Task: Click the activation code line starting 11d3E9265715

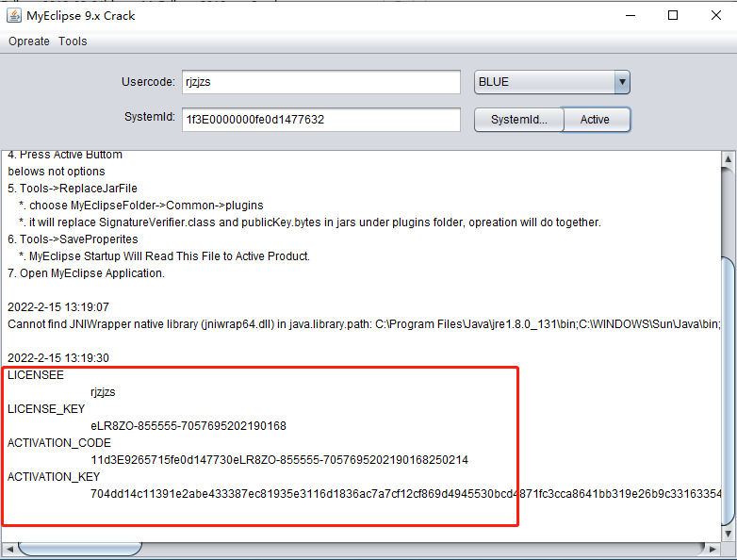Action: [279, 460]
